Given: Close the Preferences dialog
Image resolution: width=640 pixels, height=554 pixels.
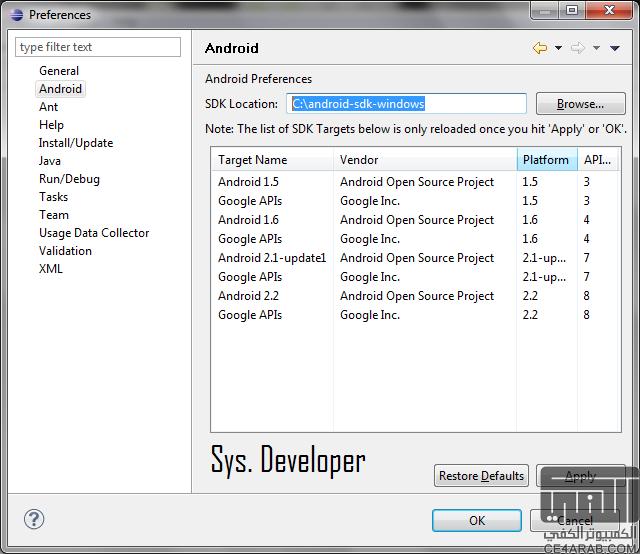Looking at the screenshot, I should tap(609, 10).
